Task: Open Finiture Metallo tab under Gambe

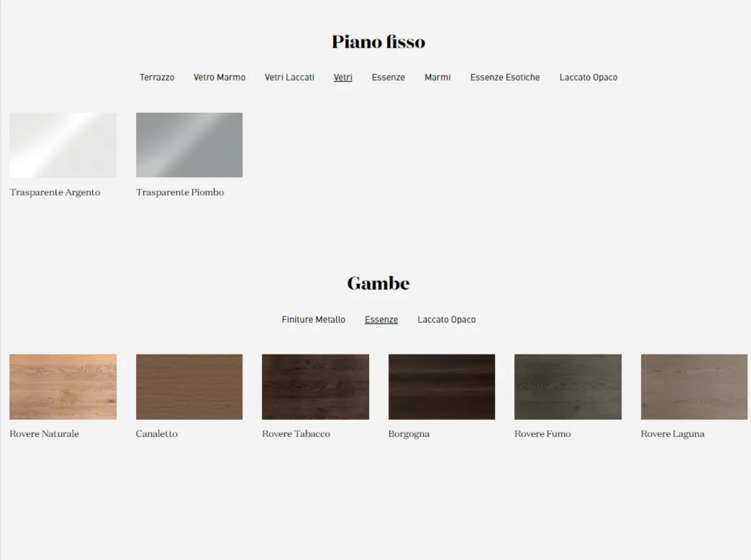Action: [x=313, y=320]
